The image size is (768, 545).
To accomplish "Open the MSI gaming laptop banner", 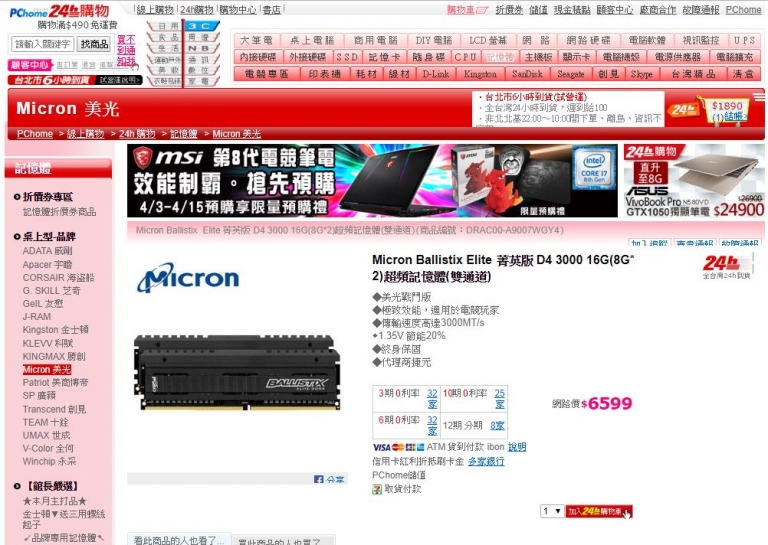I will 372,181.
